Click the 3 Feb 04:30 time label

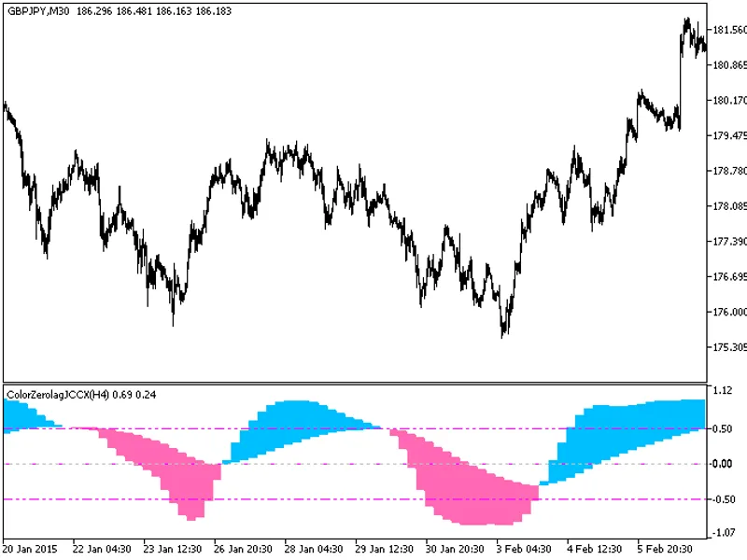(x=524, y=549)
